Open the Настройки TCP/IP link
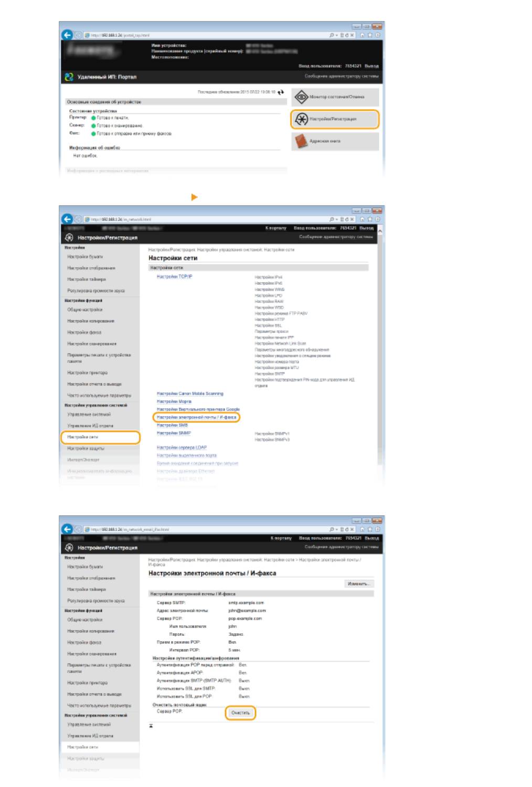Screen dimensions: 532x787 174,276
